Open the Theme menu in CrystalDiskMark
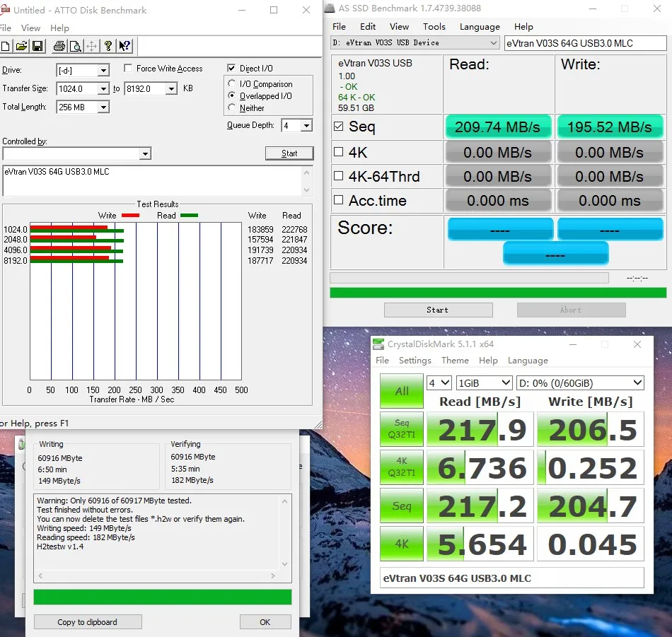This screenshot has width=672, height=637. pyautogui.click(x=455, y=361)
